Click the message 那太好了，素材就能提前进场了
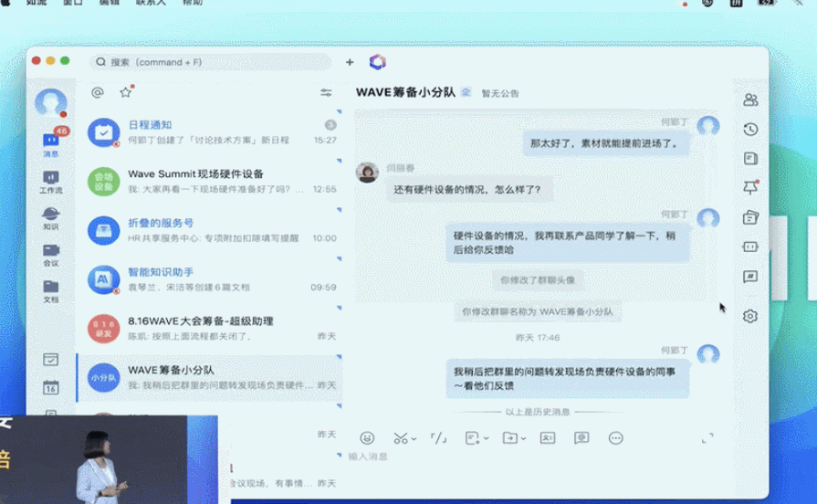The height and width of the screenshot is (504, 817). coord(606,143)
